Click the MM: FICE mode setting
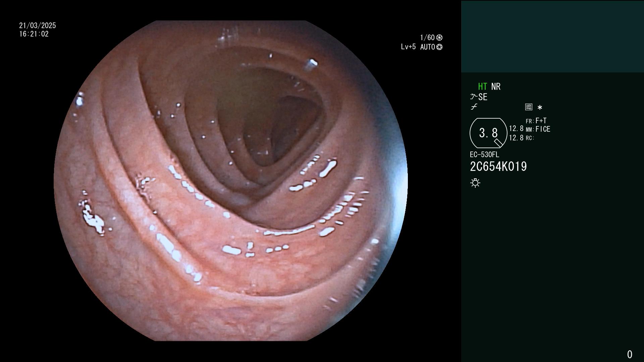This screenshot has height=362, width=644. pyautogui.click(x=538, y=129)
